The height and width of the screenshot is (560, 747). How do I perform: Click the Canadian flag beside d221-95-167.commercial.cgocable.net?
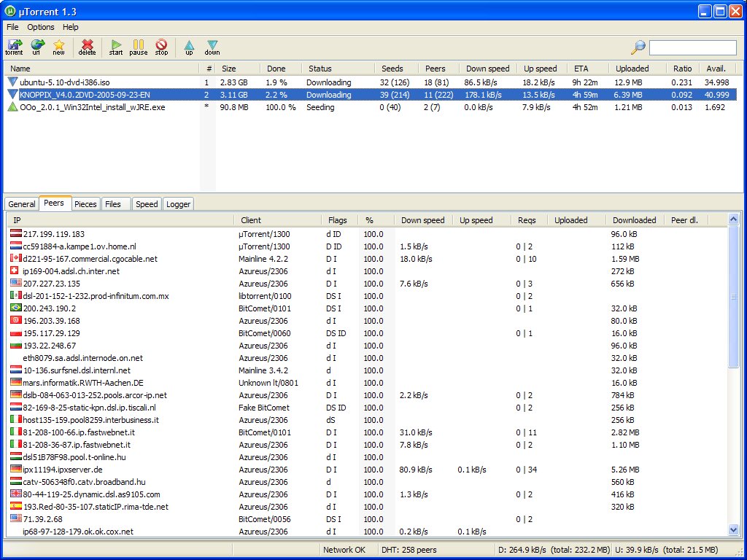(x=16, y=258)
